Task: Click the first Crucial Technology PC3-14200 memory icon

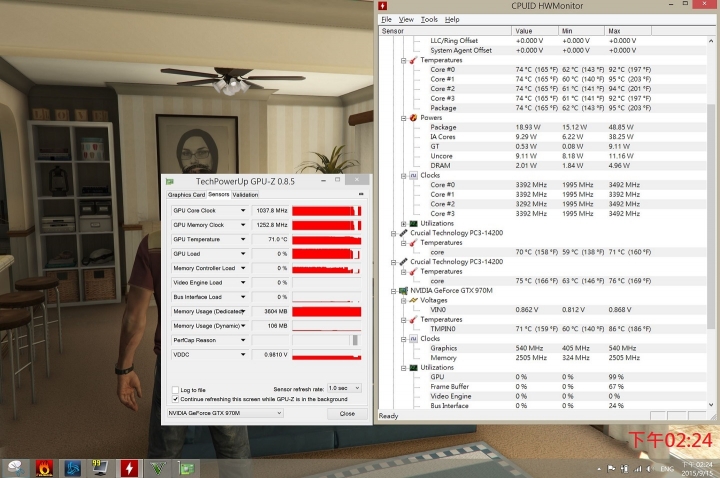Action: [x=403, y=233]
